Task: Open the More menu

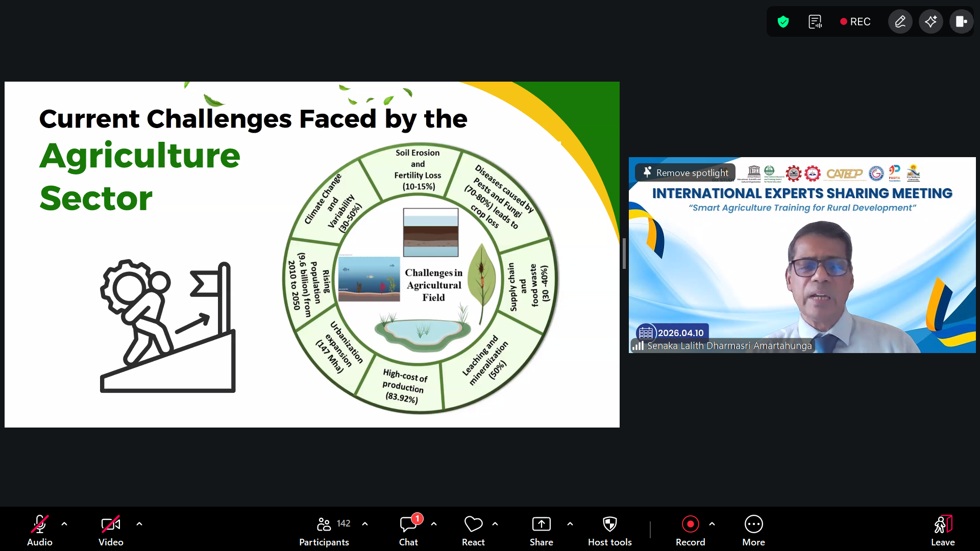Action: (x=753, y=531)
